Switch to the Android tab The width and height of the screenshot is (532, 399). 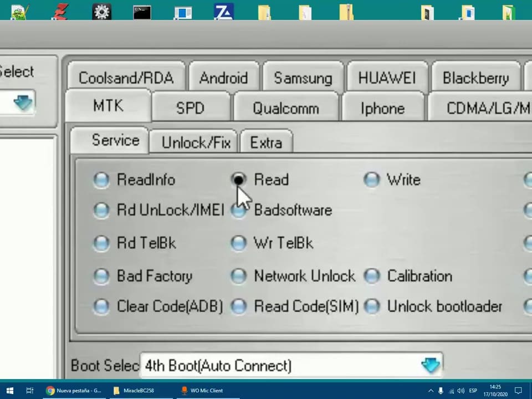(223, 78)
